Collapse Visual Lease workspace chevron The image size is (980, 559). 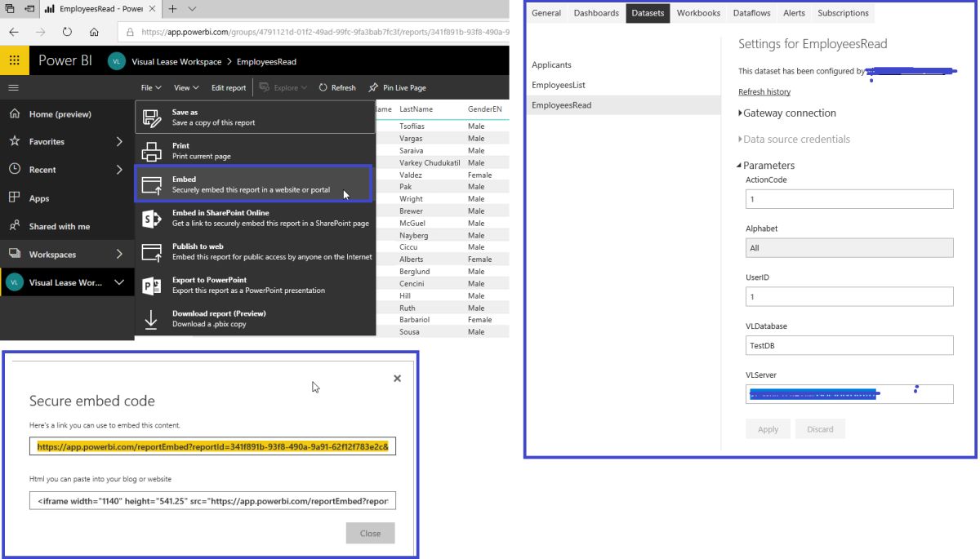(119, 282)
